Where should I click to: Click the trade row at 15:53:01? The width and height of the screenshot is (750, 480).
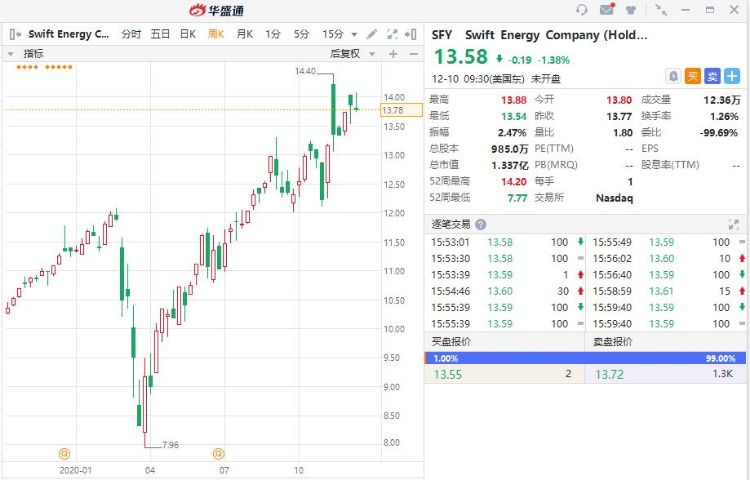[x=507, y=242]
